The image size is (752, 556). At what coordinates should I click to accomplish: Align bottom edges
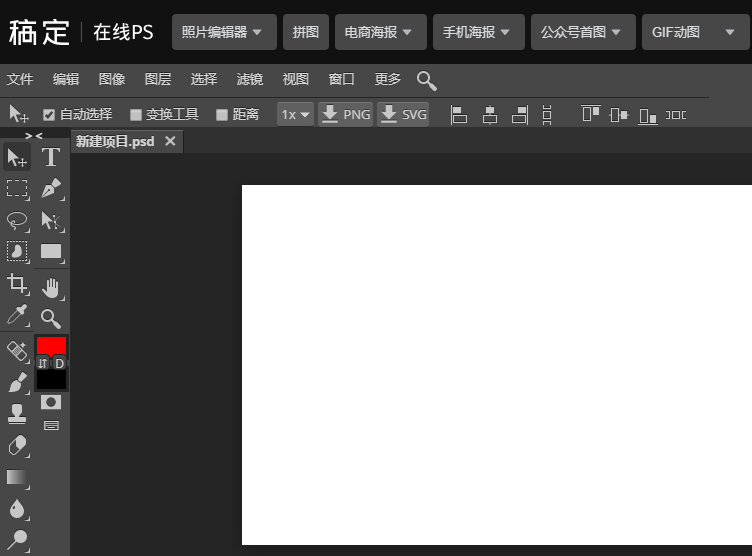point(647,116)
